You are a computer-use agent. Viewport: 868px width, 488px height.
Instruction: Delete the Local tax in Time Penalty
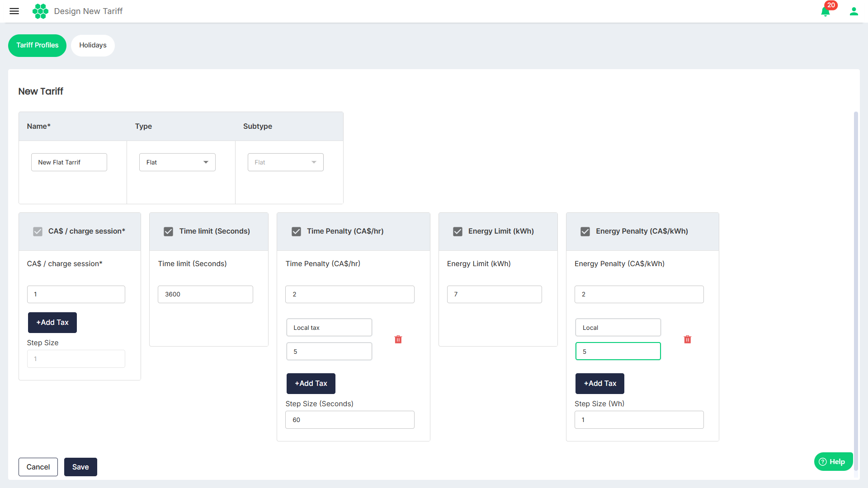click(x=398, y=339)
